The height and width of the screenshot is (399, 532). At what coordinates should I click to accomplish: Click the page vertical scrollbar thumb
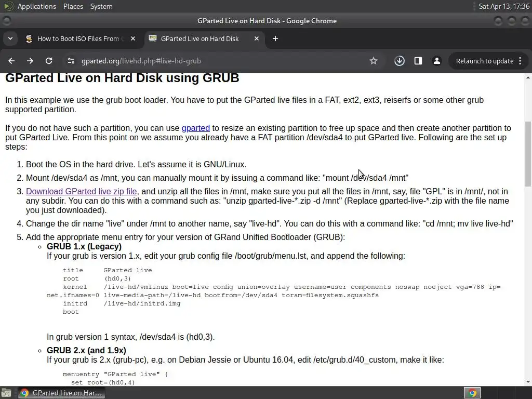click(x=528, y=154)
